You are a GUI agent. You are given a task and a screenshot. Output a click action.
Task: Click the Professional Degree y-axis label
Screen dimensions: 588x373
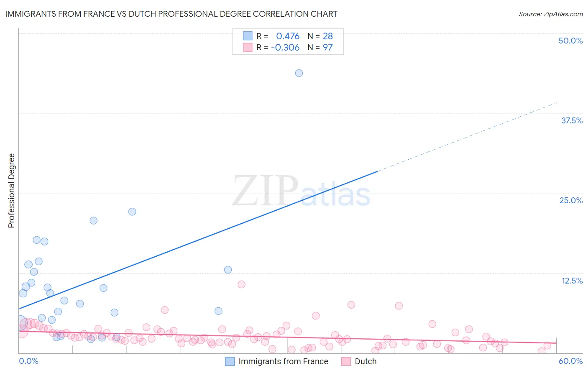click(11, 191)
